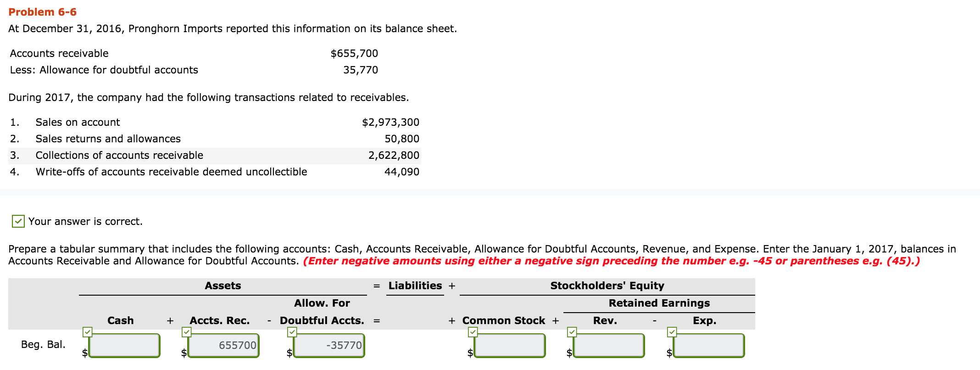Click the '2,622,800' collections amount
Image resolution: width=980 pixels, height=370 pixels.
pyautogui.click(x=394, y=155)
